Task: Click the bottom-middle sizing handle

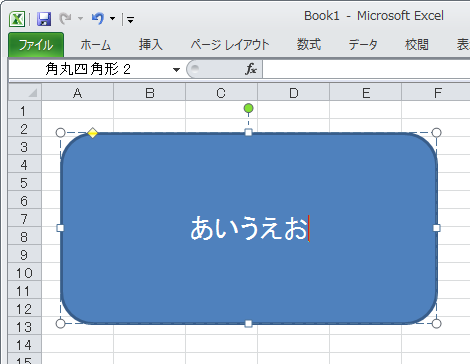Action: (x=248, y=323)
